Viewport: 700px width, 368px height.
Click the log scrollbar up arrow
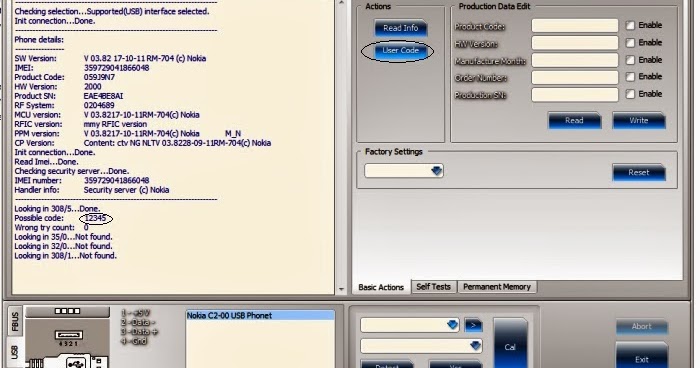(x=341, y=3)
